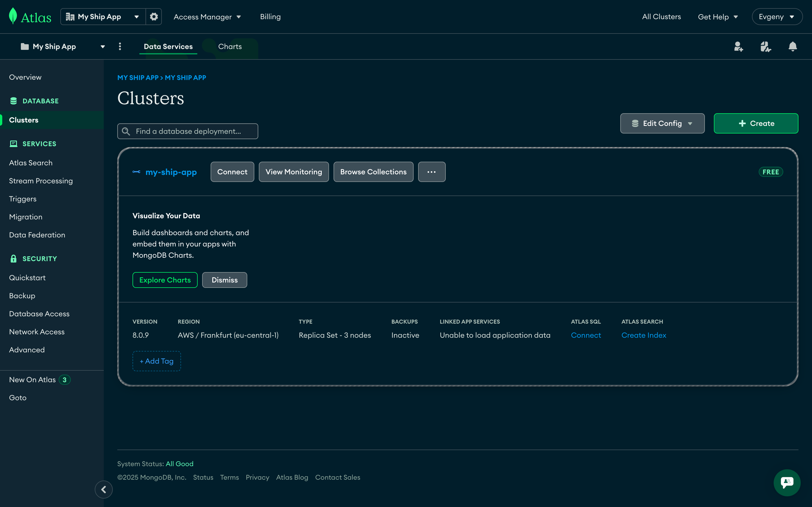Open the in-app chat support icon

point(787,482)
